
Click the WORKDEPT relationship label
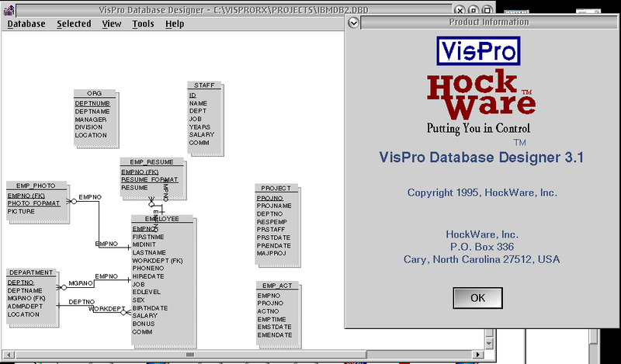click(106, 309)
